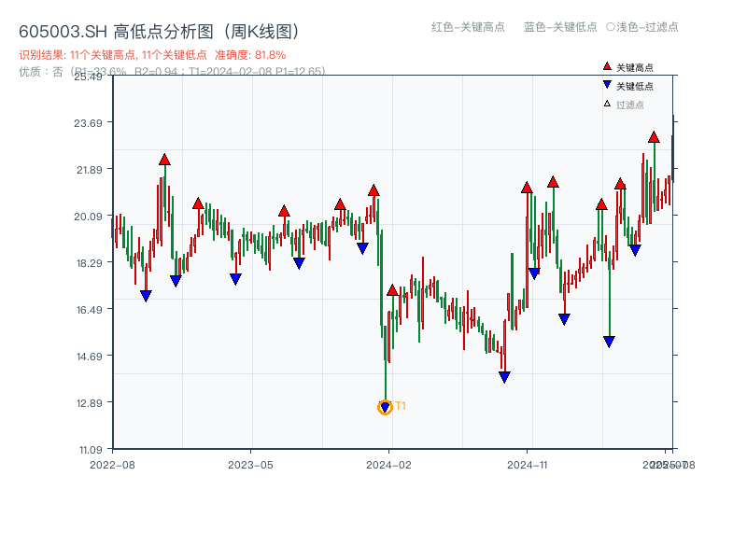Click the 过滤点 legend text

pyautogui.click(x=629, y=105)
